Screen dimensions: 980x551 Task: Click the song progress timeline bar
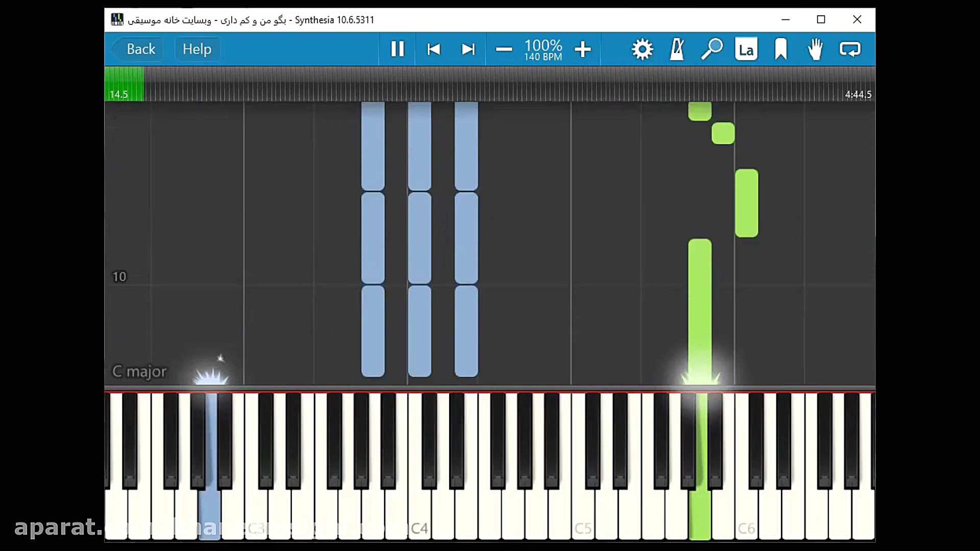[x=490, y=84]
